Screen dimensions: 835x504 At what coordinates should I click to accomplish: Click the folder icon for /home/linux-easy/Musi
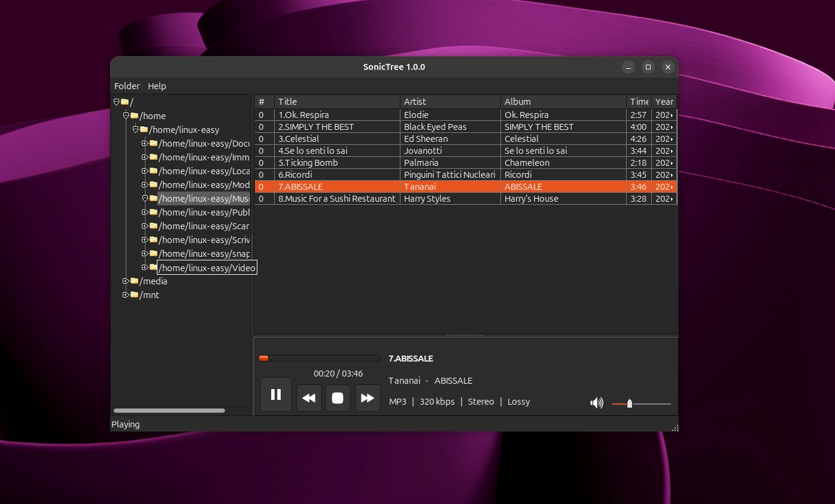pos(153,198)
